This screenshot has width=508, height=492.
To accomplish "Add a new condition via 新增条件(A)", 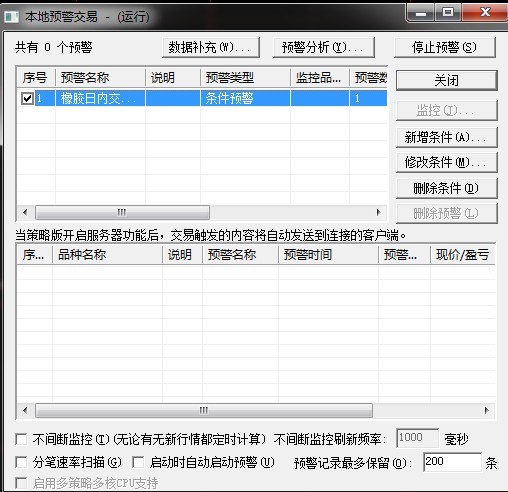I will [446, 137].
